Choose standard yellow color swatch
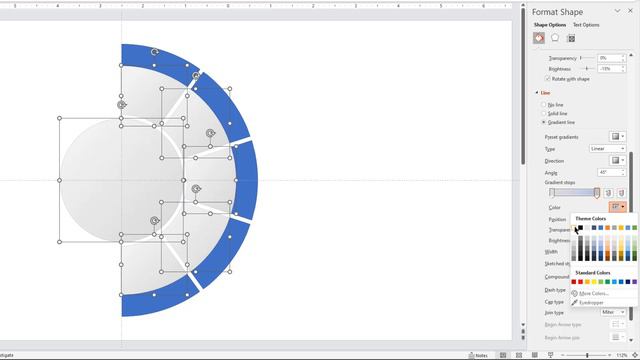The image size is (640, 360). point(594,282)
